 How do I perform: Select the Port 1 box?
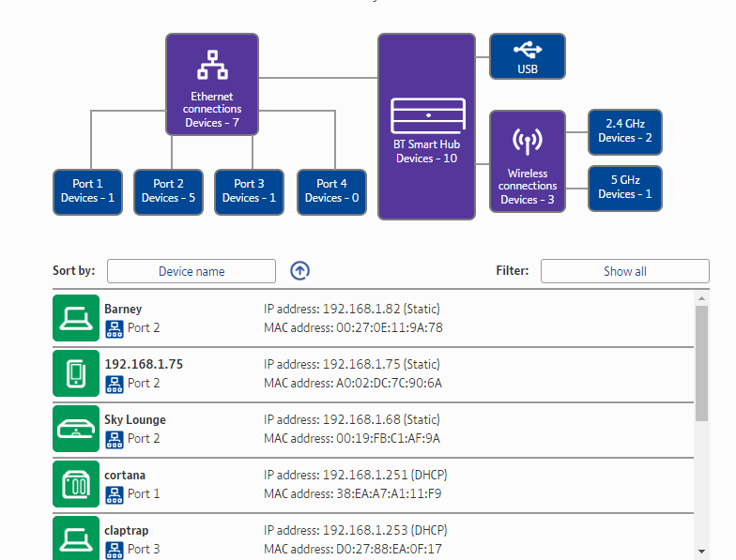87,190
